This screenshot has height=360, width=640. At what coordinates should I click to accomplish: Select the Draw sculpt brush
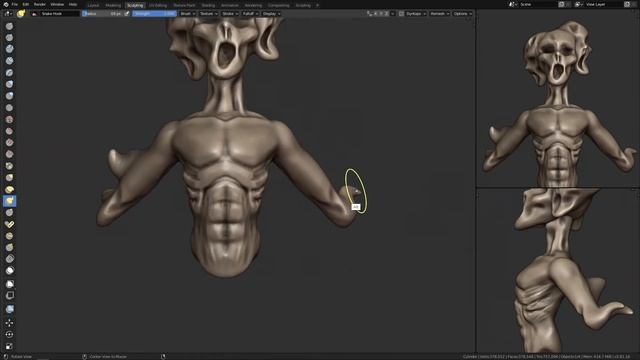[9, 26]
